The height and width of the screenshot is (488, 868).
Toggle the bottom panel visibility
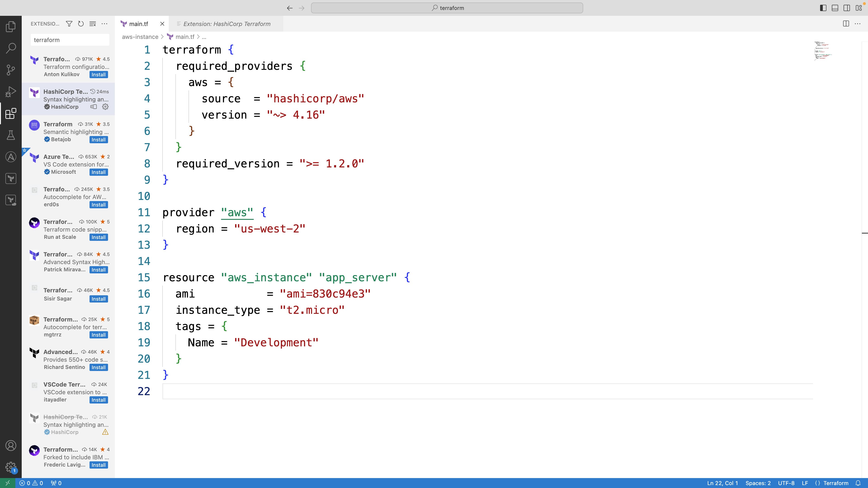point(835,8)
